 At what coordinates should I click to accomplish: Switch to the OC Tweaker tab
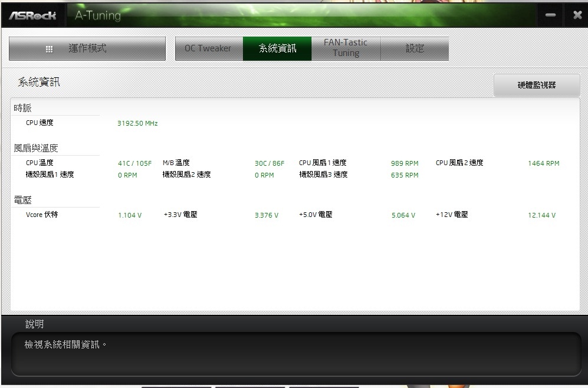(209, 48)
